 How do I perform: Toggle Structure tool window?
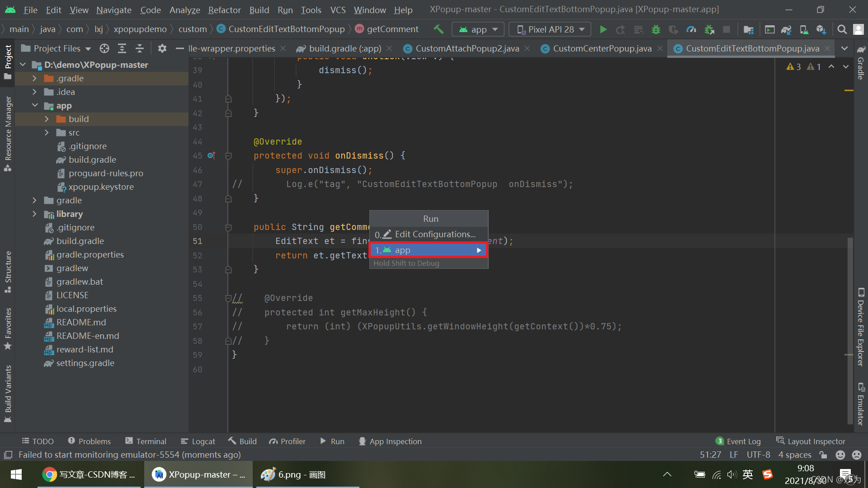coord(8,272)
